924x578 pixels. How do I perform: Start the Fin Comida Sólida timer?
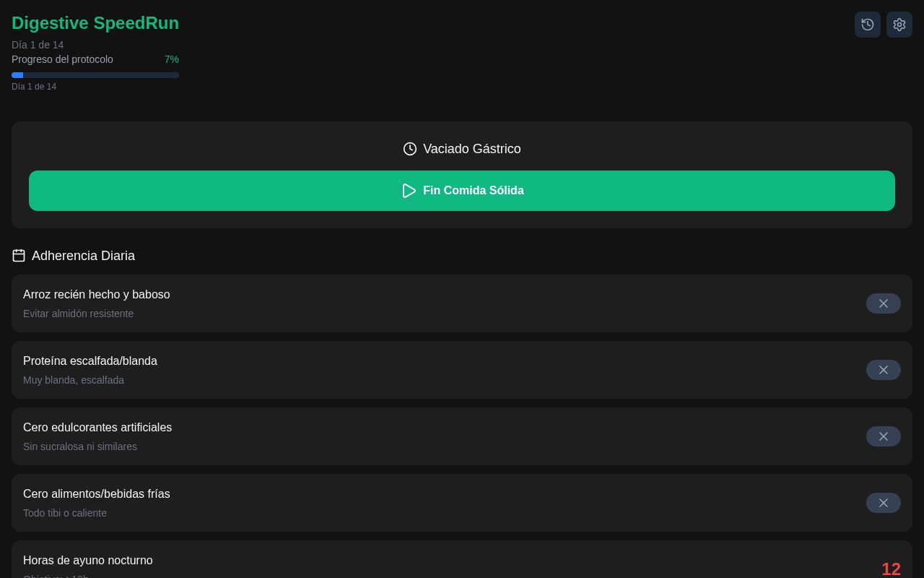(x=462, y=191)
